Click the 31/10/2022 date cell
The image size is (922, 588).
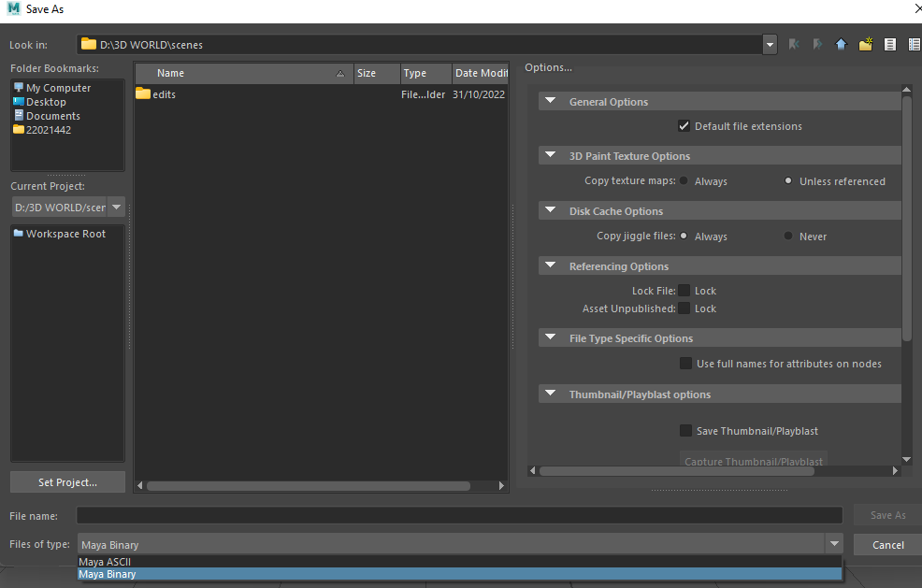pos(479,94)
